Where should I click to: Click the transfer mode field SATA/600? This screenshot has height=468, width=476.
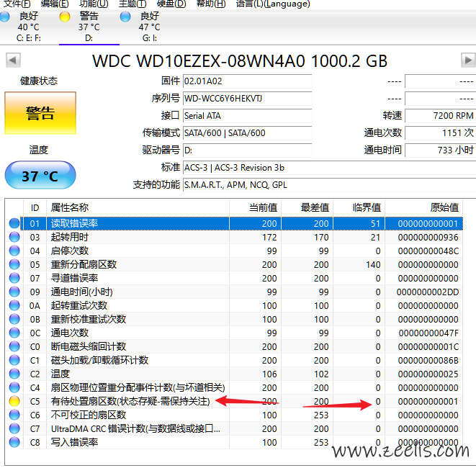(x=248, y=133)
